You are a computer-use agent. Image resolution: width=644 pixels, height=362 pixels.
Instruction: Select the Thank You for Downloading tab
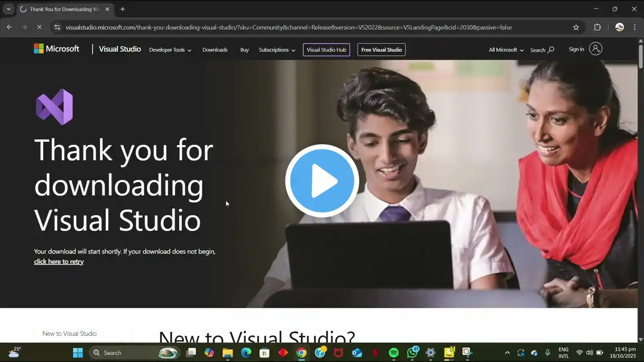tap(64, 9)
